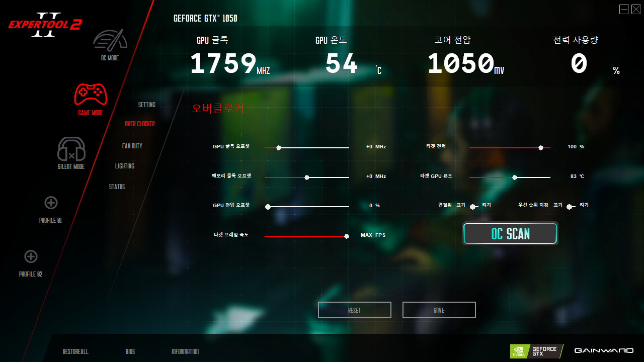Click the 타겟 프레임 속도 slider handle
Viewport: 644px width, 362px height.
point(347,236)
